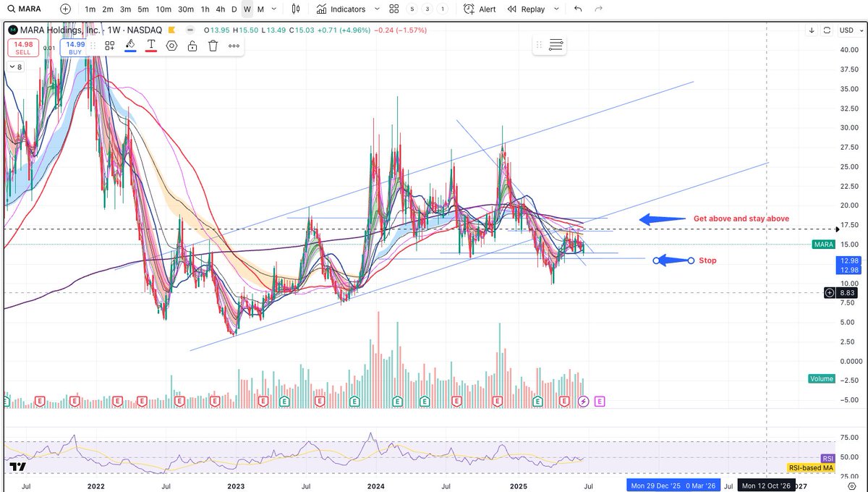Click the left anchor of Stop arrow
The width and height of the screenshot is (868, 492).
(656, 260)
